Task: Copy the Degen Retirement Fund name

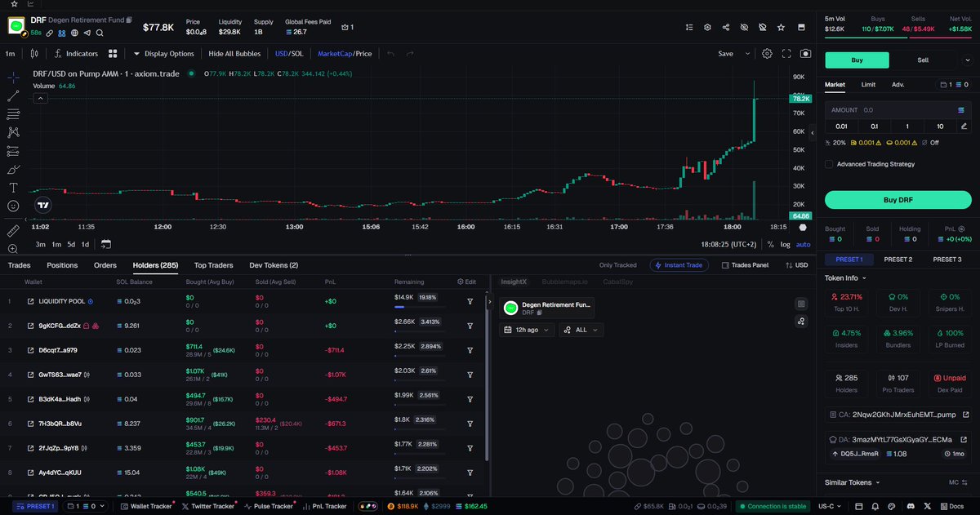Action: (x=129, y=19)
